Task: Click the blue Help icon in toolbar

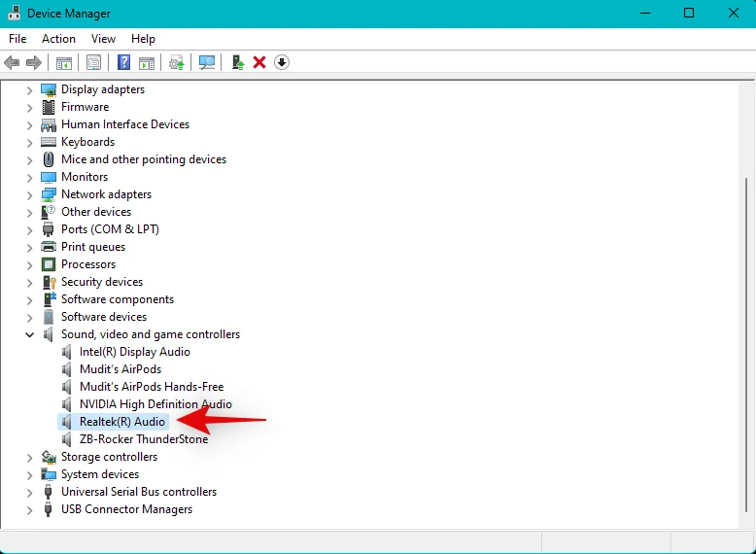Action: pyautogui.click(x=123, y=62)
